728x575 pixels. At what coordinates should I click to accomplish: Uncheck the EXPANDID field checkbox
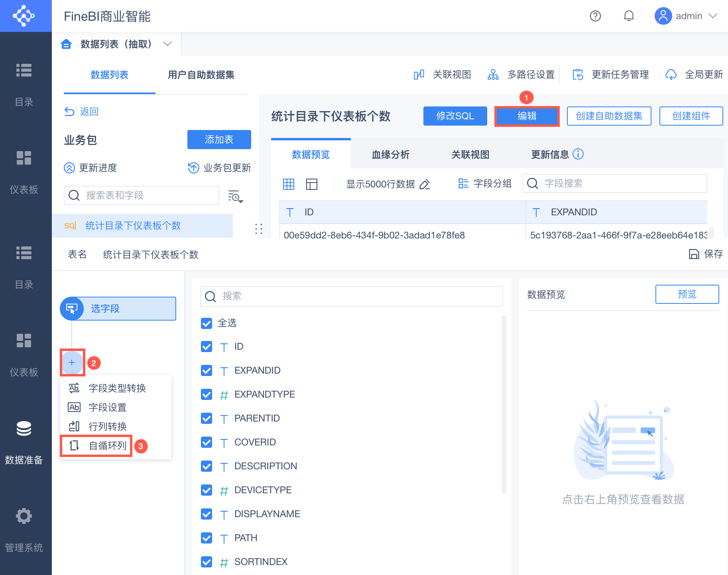tap(207, 370)
